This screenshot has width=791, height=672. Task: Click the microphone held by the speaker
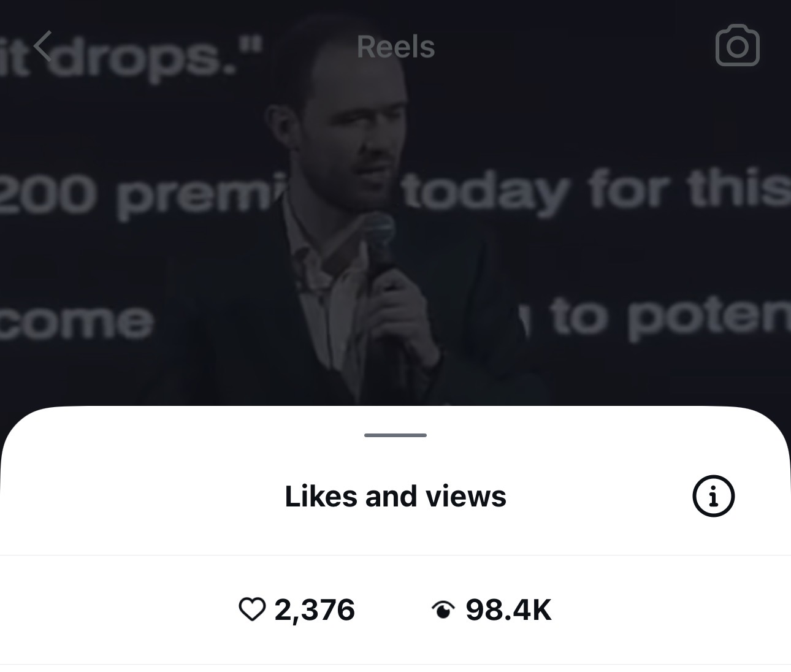coord(381,239)
